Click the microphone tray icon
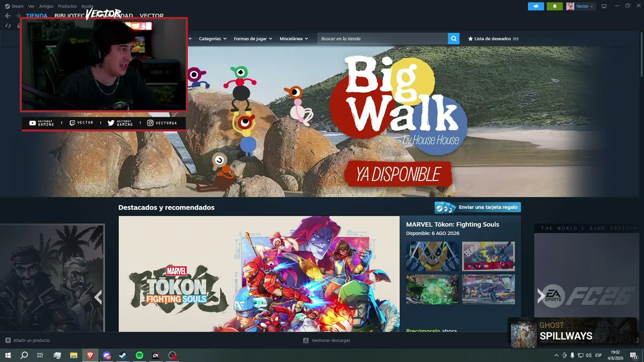644x362 pixels. point(572,355)
